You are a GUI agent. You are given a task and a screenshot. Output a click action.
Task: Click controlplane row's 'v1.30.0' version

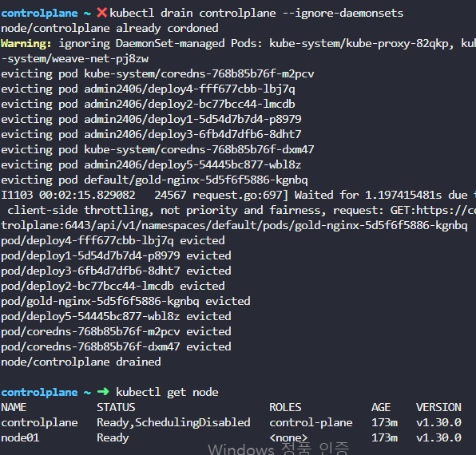(438, 422)
